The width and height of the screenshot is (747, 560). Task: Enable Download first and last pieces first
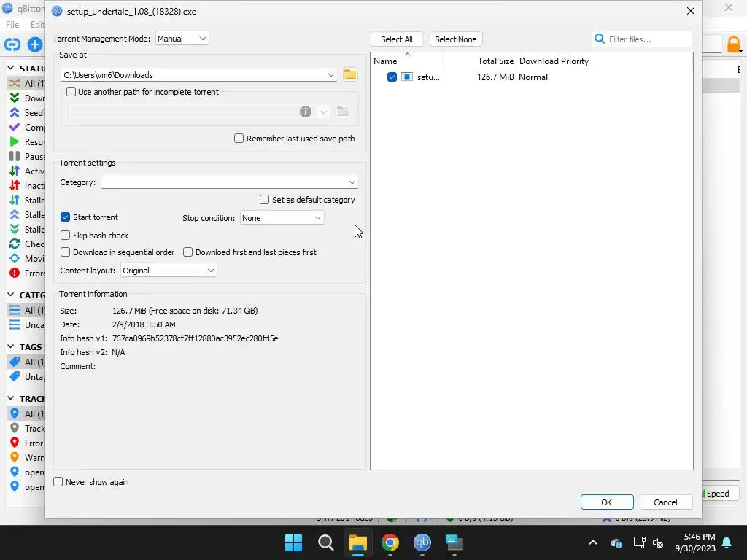(187, 252)
